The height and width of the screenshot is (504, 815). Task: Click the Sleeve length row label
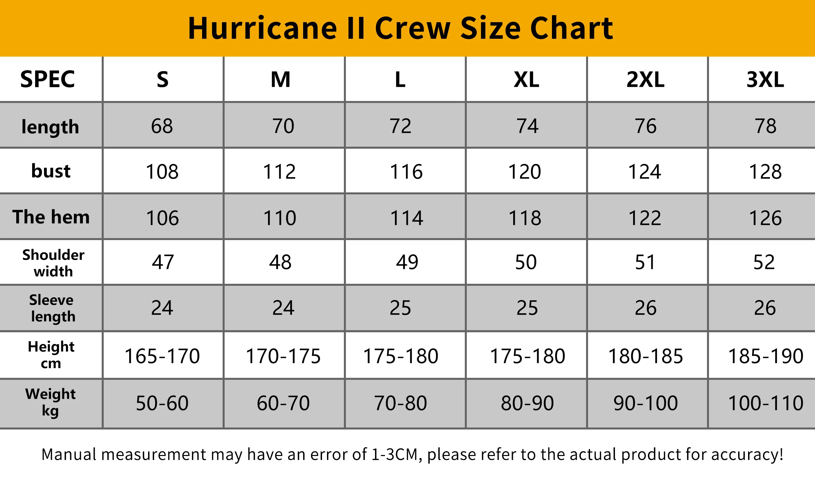coord(52,308)
